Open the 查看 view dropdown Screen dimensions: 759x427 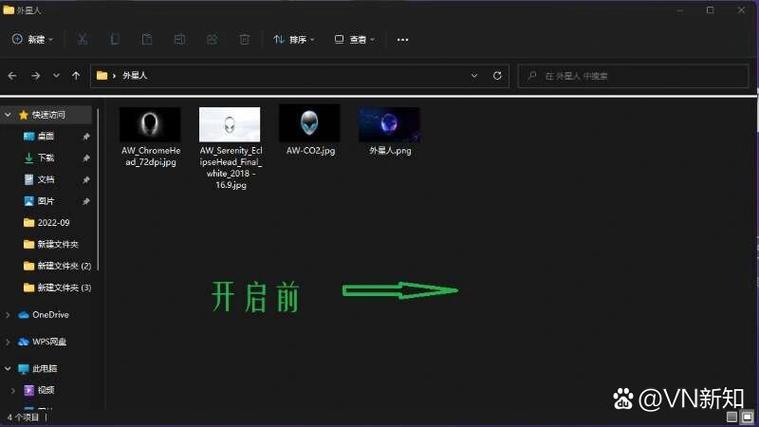click(x=355, y=39)
